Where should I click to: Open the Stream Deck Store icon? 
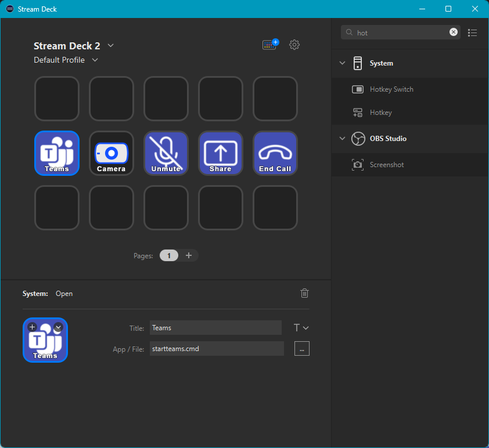270,45
